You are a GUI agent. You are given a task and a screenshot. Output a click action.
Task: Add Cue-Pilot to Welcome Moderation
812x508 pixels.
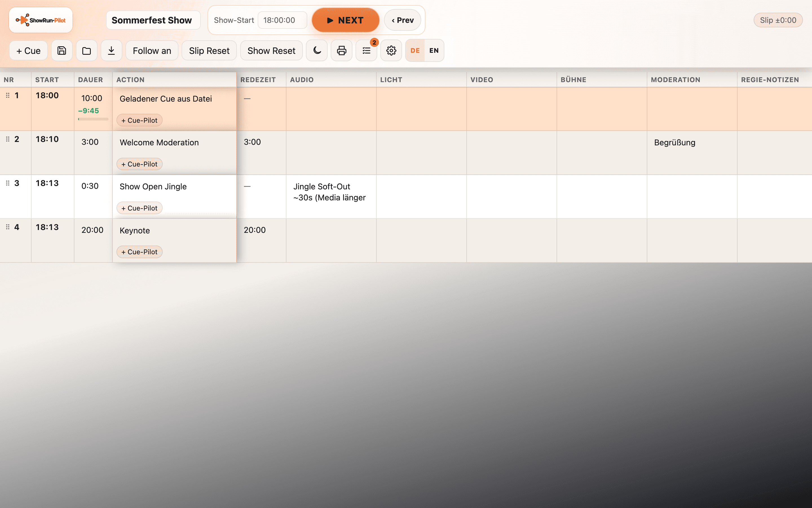[x=139, y=164]
